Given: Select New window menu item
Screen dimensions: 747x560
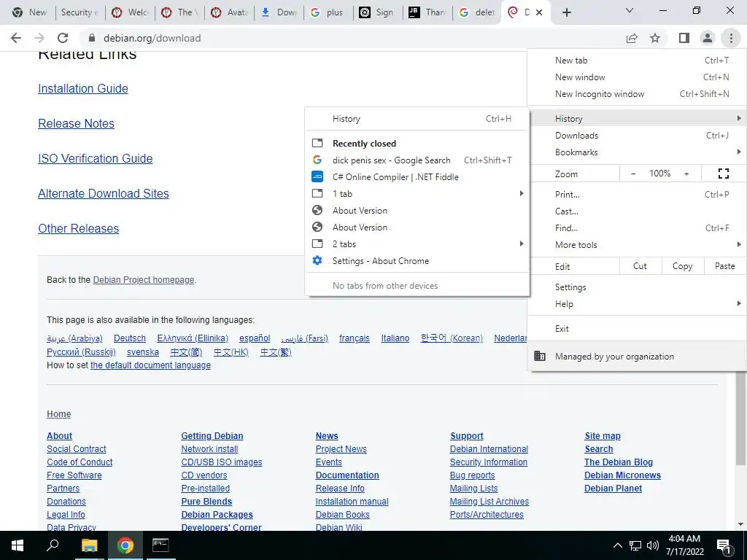Looking at the screenshot, I should pos(637,77).
